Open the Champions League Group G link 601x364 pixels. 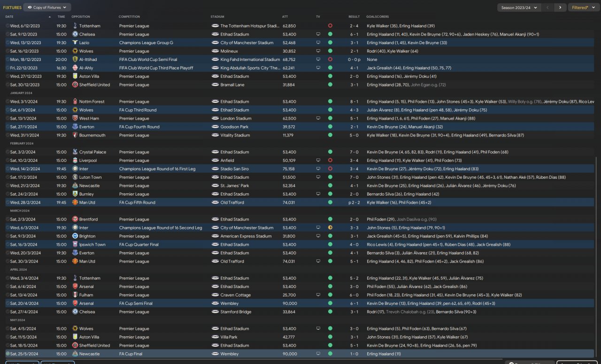click(146, 43)
